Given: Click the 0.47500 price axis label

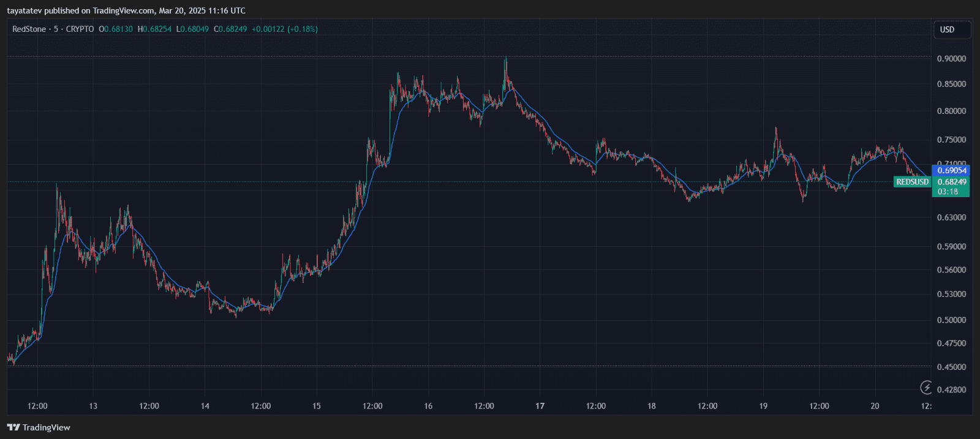Looking at the screenshot, I should click(951, 343).
